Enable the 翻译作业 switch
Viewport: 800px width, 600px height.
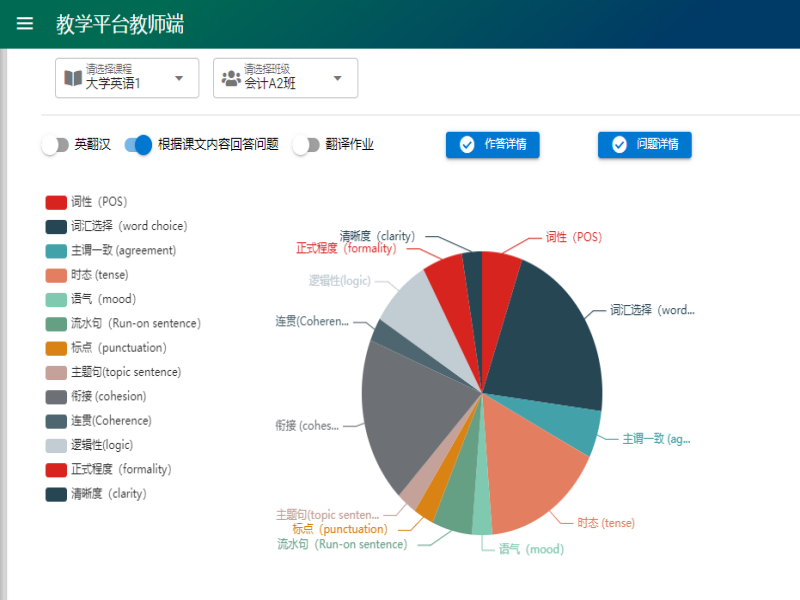click(x=305, y=145)
